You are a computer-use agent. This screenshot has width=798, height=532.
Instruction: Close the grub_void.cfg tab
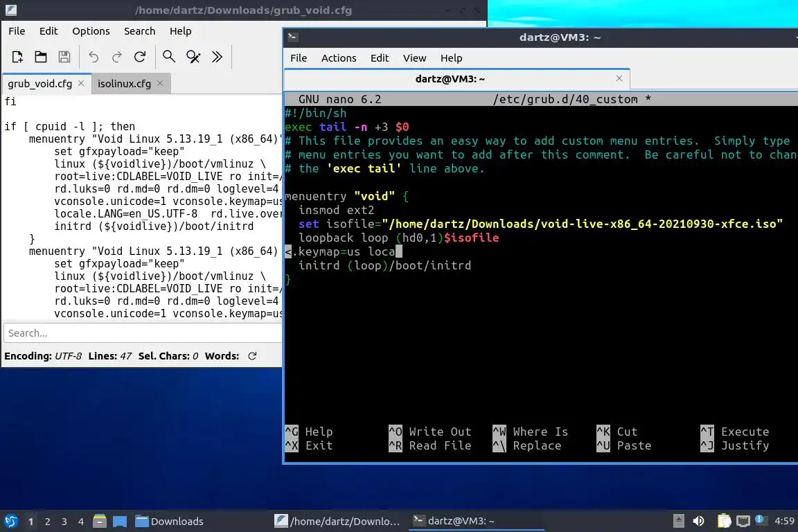coord(81,83)
